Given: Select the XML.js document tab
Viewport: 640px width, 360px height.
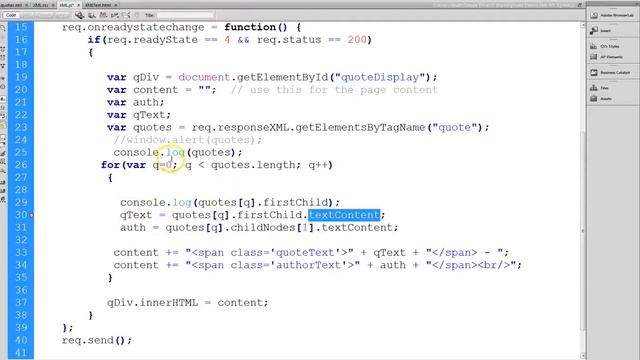Looking at the screenshot, I should [x=66, y=5].
